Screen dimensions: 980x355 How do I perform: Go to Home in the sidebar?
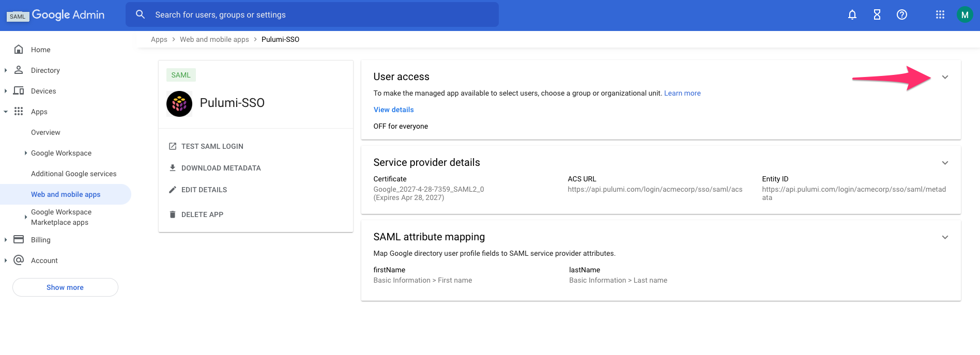41,50
